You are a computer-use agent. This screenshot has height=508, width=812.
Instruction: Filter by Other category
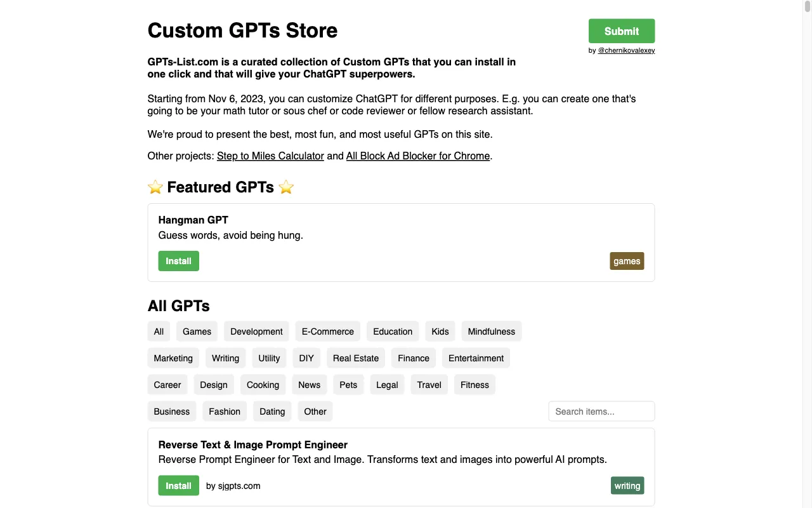pyautogui.click(x=315, y=411)
